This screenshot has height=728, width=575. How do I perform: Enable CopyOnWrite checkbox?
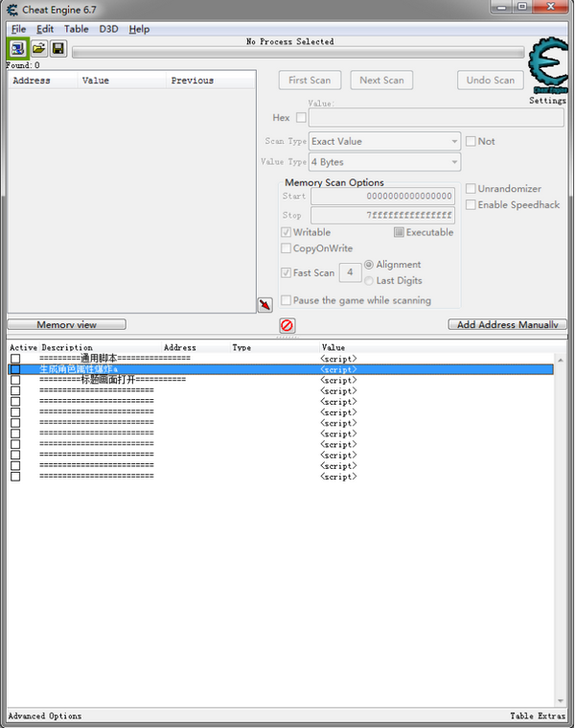287,248
